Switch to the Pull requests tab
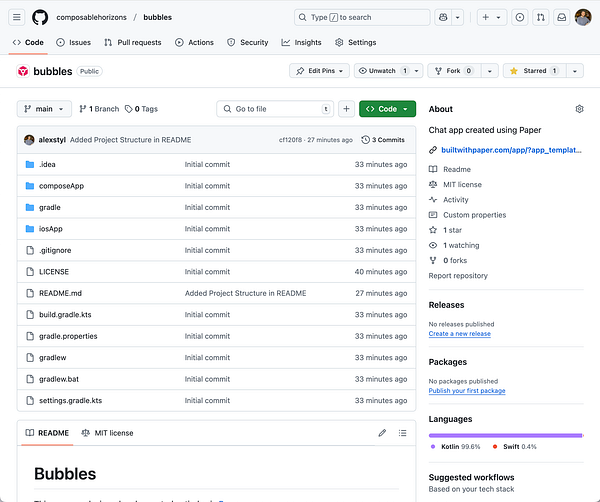The height and width of the screenshot is (502, 600). [133, 42]
